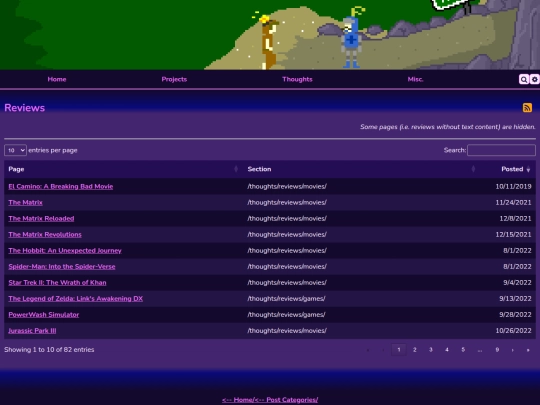The image size is (540, 405).
Task: Click the Reviews page heading
Action: tap(24, 108)
